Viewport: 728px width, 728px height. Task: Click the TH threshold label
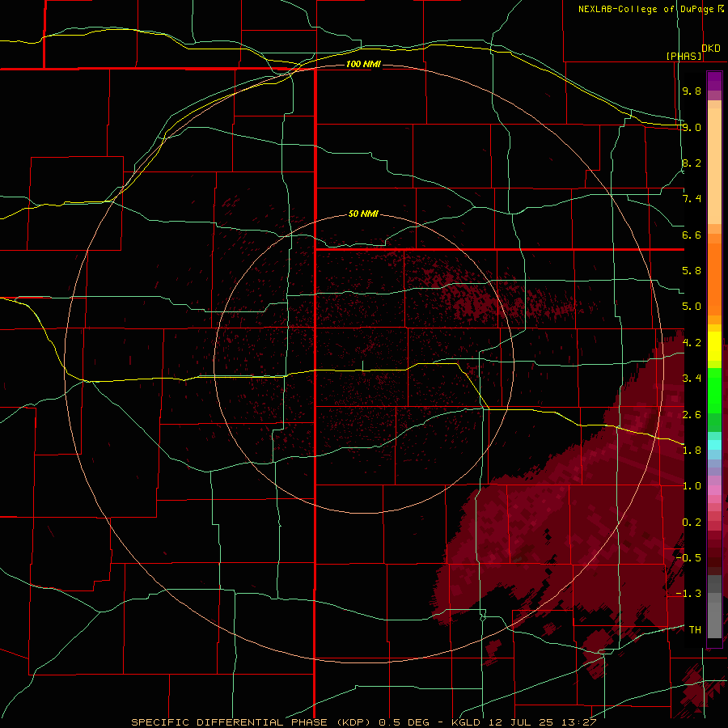pyautogui.click(x=695, y=629)
